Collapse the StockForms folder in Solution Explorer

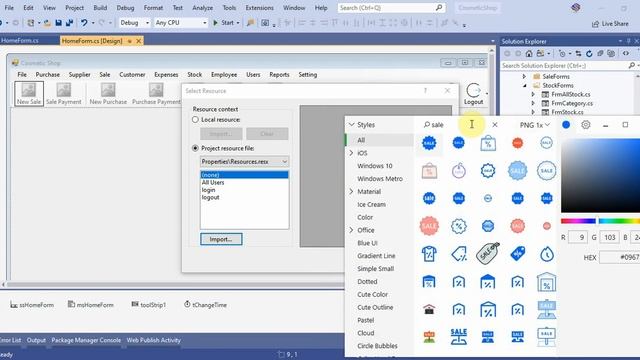[524, 85]
